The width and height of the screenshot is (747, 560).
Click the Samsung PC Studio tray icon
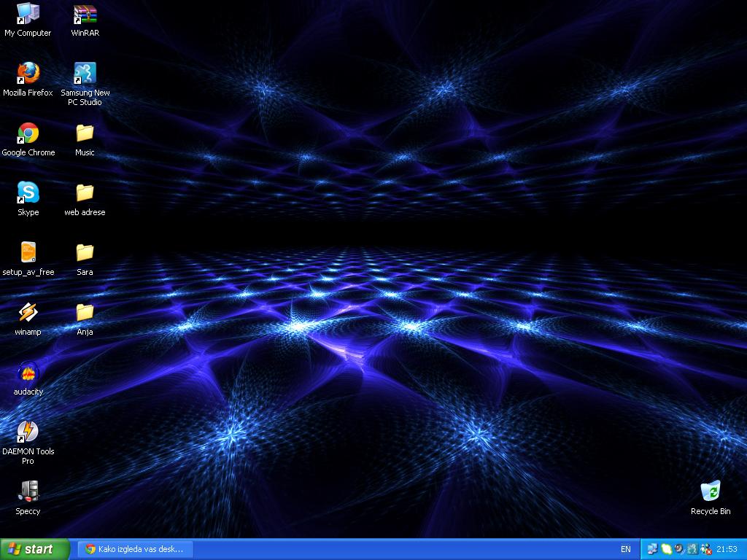pos(692,550)
